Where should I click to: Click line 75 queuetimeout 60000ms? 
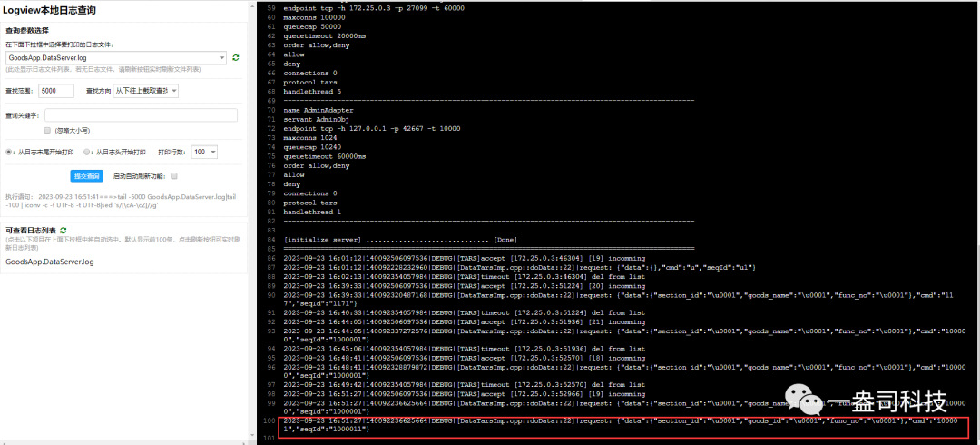tap(324, 156)
